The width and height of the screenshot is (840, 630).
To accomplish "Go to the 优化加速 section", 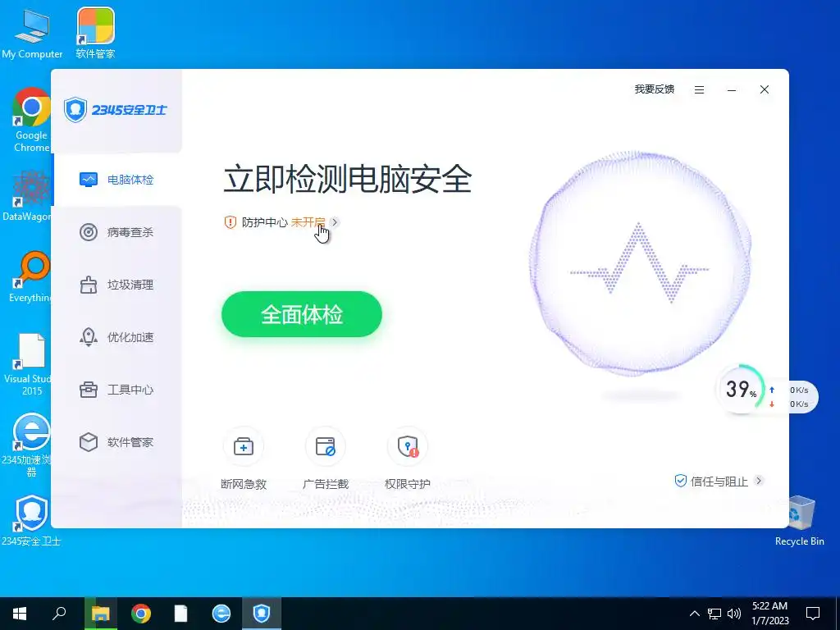I will tap(118, 337).
